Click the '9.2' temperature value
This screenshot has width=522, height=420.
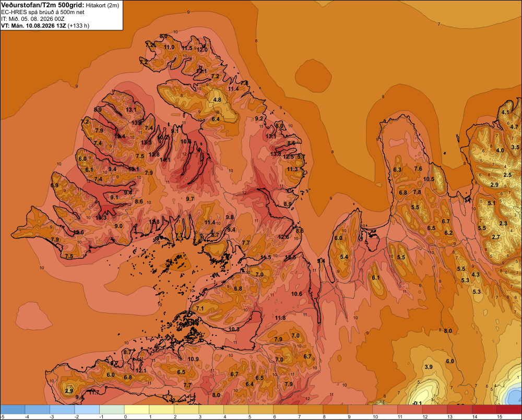(259, 118)
